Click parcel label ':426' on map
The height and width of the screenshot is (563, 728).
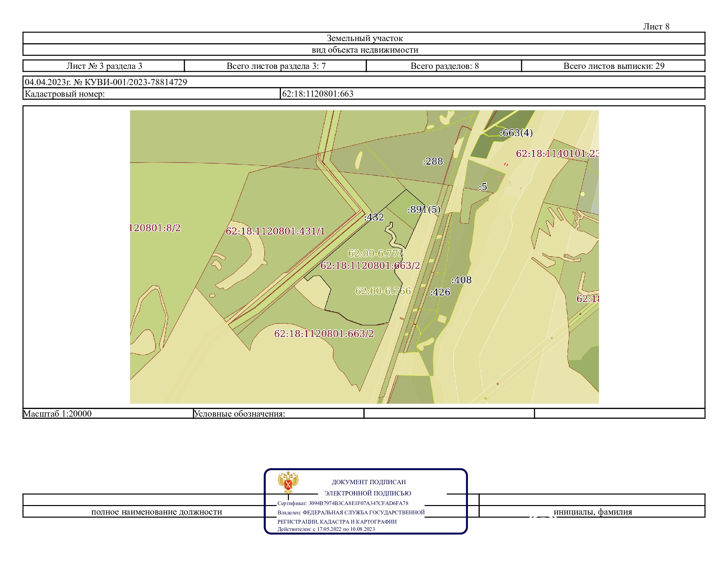(440, 292)
